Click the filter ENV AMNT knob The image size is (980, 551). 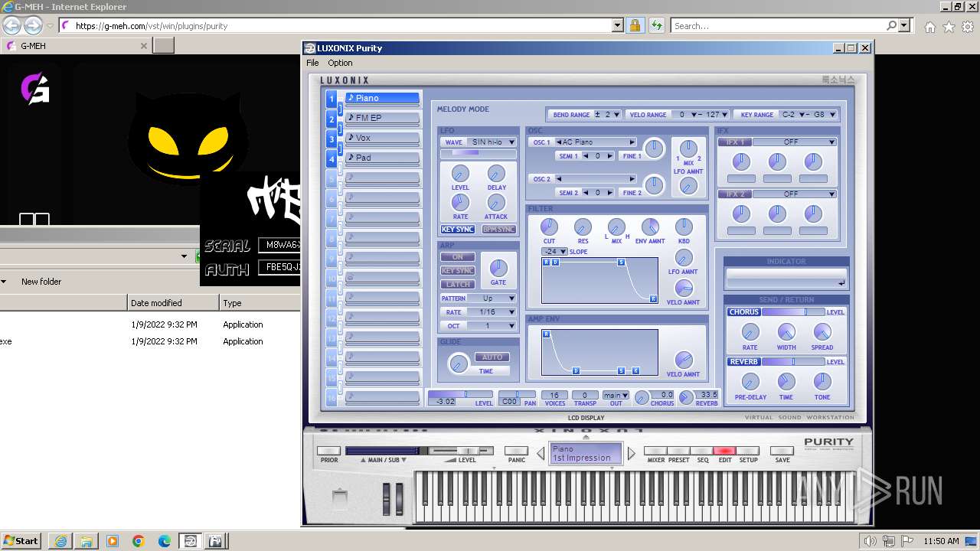point(650,227)
